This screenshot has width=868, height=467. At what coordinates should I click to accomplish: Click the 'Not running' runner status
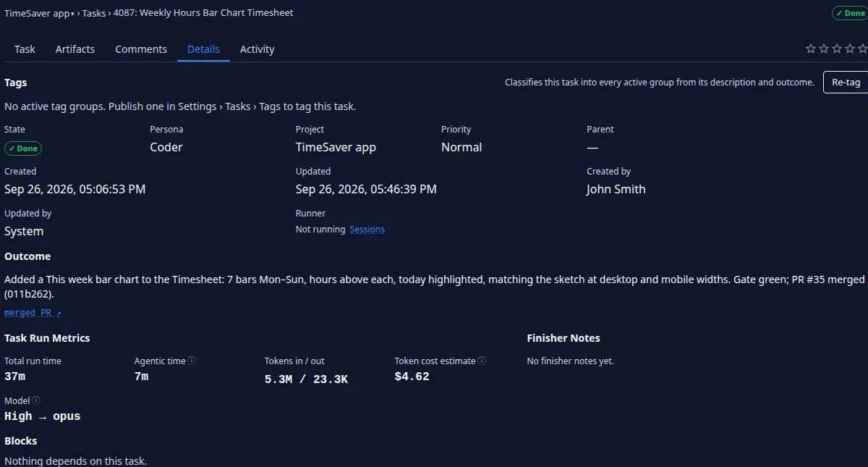[320, 230]
